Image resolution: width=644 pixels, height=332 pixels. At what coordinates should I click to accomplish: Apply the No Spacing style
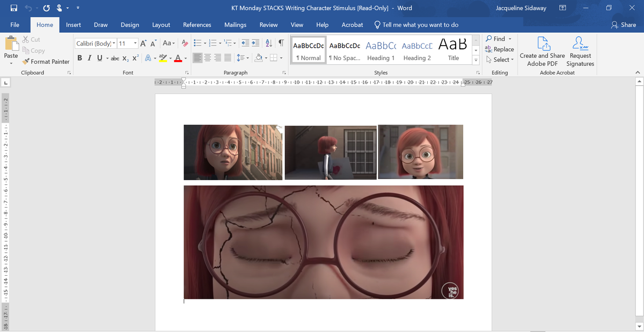click(345, 50)
